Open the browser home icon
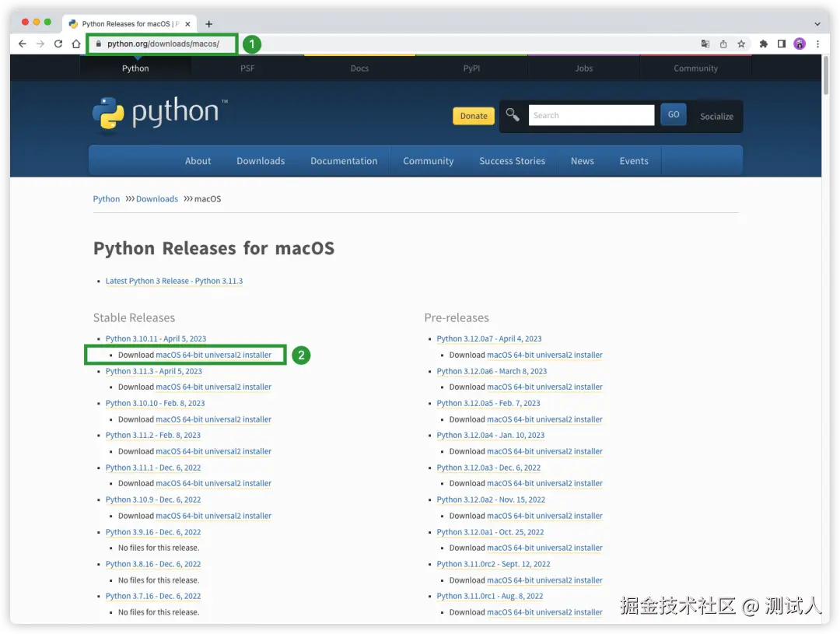The image size is (840, 634). click(x=76, y=44)
